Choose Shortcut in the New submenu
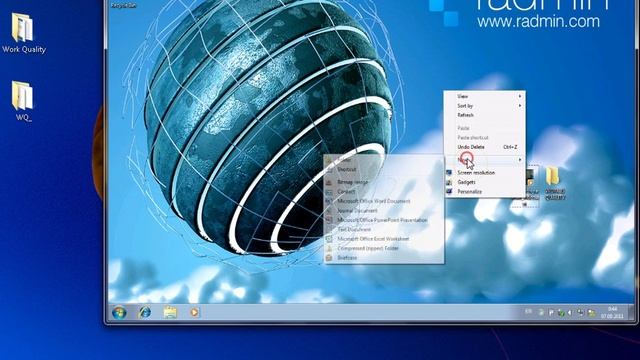 (x=384, y=169)
